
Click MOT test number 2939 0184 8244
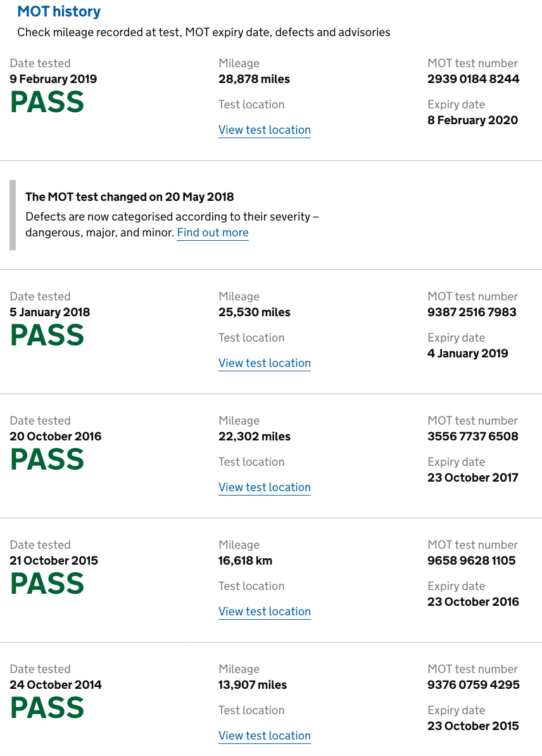click(474, 79)
